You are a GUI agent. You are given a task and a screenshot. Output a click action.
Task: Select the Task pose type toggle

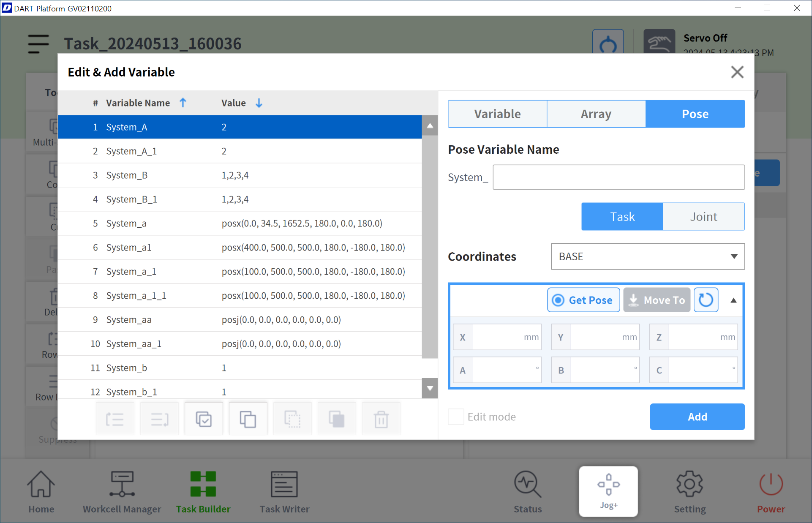622,217
